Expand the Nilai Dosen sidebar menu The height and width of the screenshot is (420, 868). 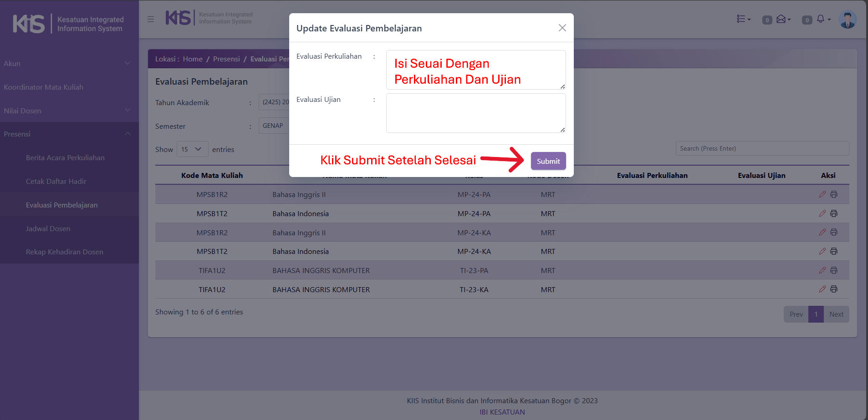click(x=69, y=111)
